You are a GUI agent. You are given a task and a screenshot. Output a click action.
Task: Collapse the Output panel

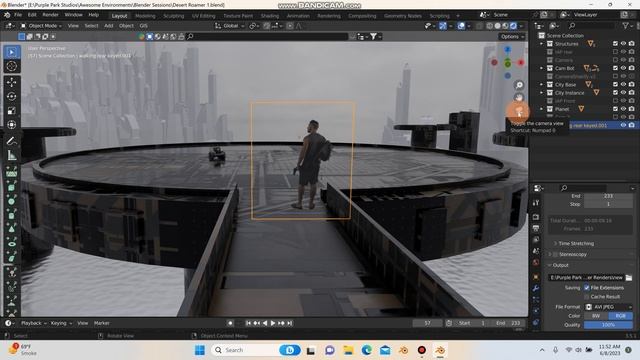click(550, 265)
